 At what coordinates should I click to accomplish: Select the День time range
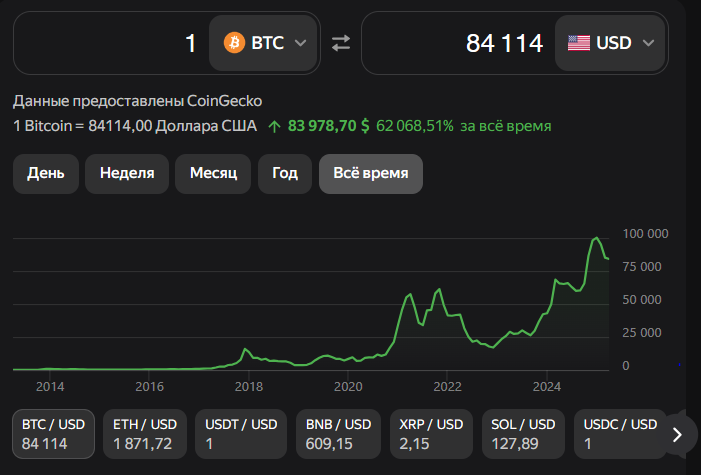click(x=46, y=173)
